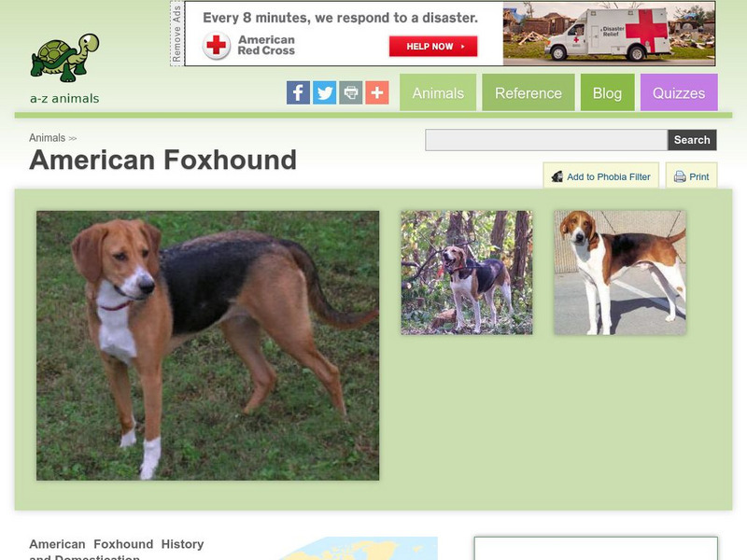Open the Reference menu tab
Image resolution: width=747 pixels, height=560 pixels.
529,92
